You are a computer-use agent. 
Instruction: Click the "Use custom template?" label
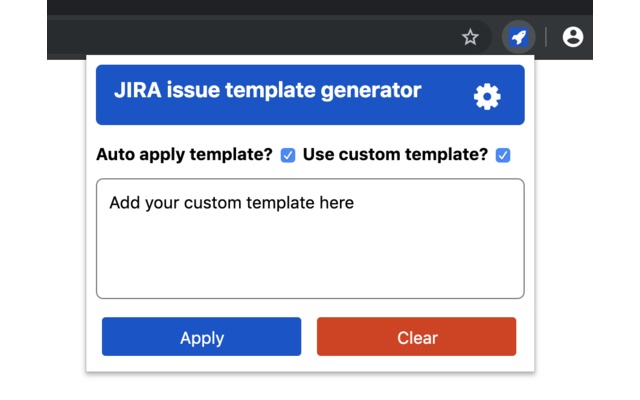(395, 155)
